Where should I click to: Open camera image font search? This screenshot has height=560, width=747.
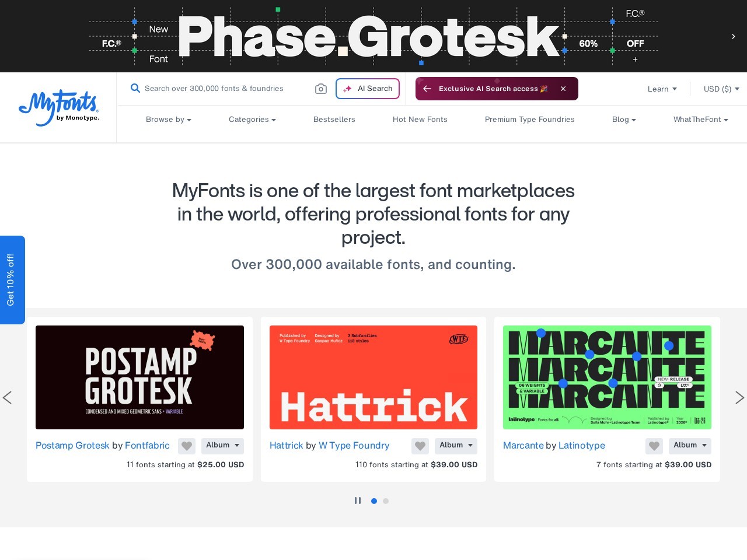point(321,89)
